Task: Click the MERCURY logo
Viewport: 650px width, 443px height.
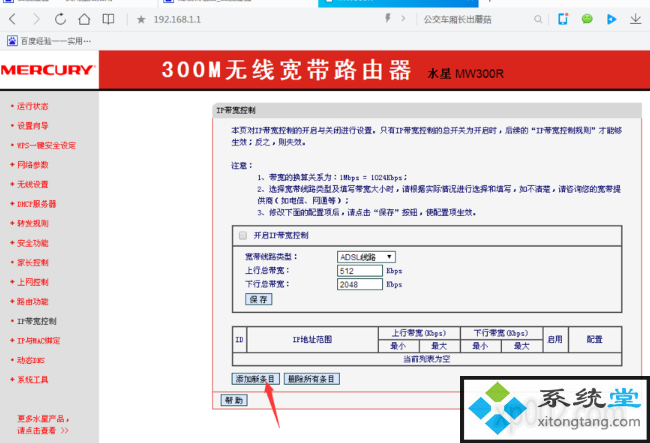Action: point(49,70)
